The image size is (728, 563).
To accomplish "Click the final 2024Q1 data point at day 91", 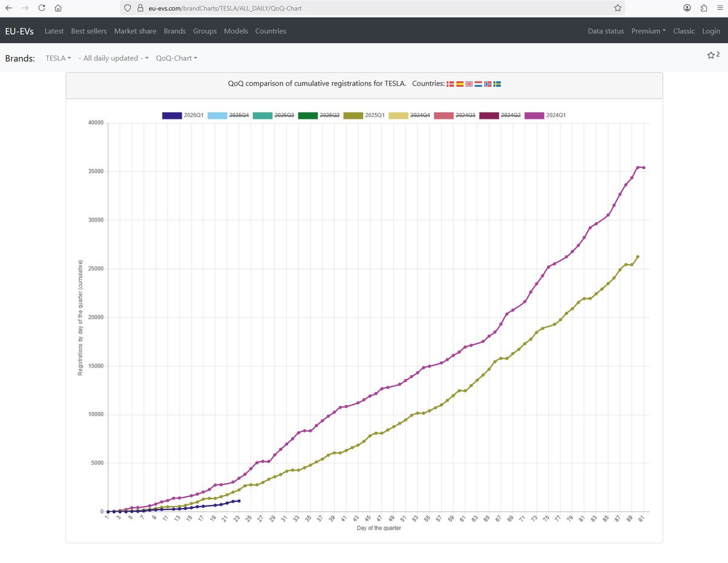I will coord(644,167).
